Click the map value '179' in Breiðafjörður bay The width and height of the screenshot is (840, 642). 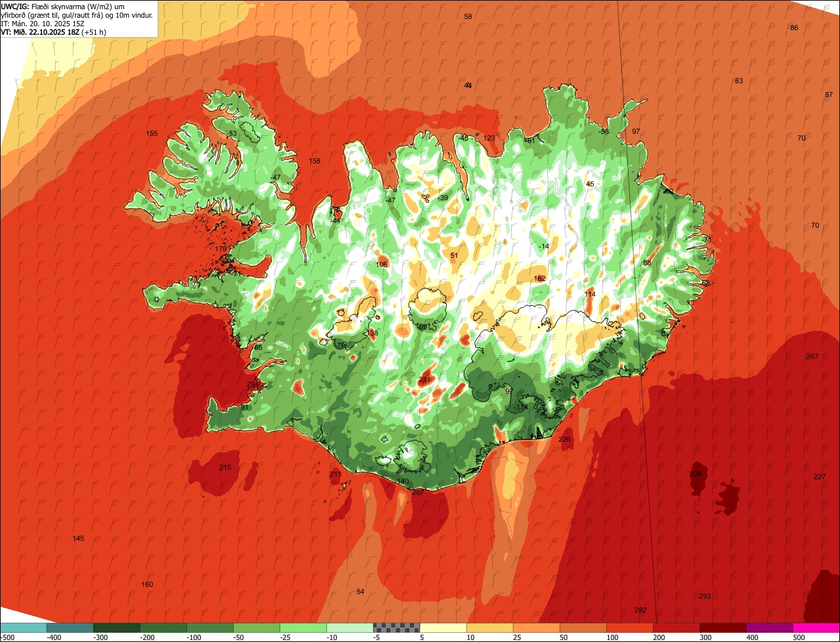pos(220,249)
